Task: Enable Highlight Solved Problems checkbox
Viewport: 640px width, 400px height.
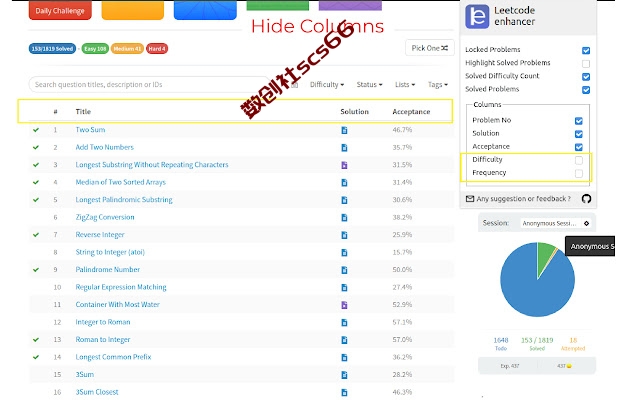Action: click(x=586, y=64)
